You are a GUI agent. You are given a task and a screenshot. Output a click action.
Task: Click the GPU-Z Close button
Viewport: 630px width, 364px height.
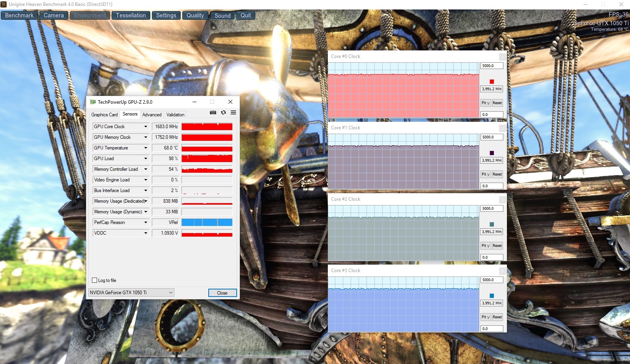[222, 293]
